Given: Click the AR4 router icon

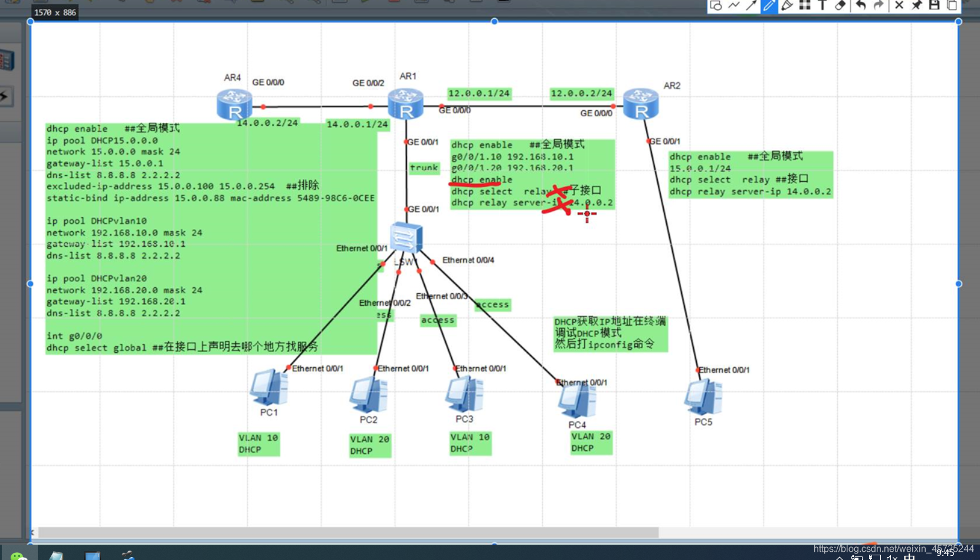Looking at the screenshot, I should click(x=234, y=105).
